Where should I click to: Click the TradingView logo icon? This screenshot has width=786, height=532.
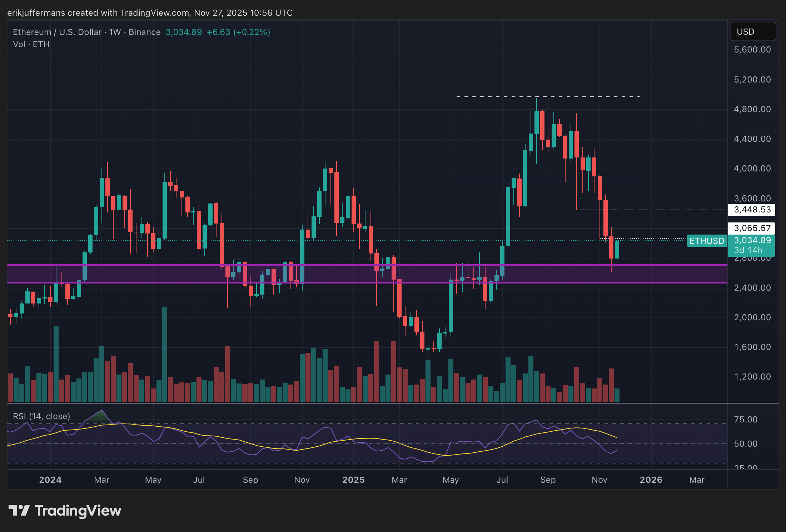(19, 510)
